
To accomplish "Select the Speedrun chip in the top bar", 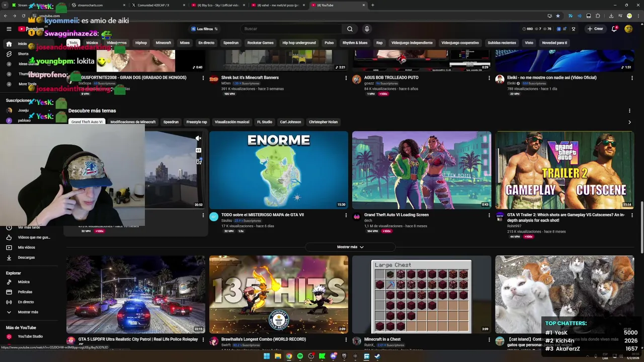I will pyautogui.click(x=231, y=43).
